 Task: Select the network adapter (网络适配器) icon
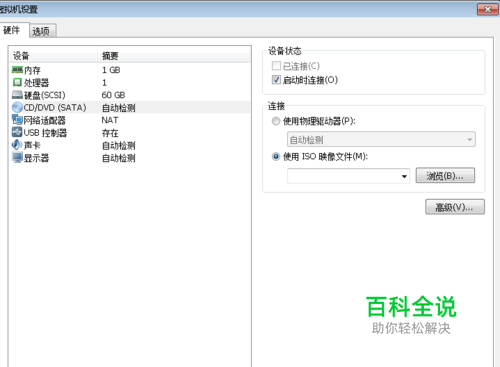click(x=17, y=120)
